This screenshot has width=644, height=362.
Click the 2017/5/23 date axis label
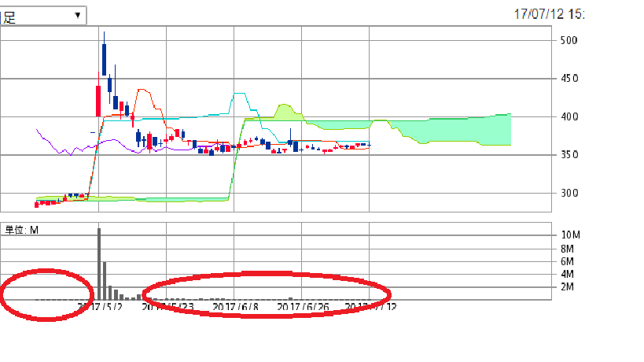[x=167, y=307]
